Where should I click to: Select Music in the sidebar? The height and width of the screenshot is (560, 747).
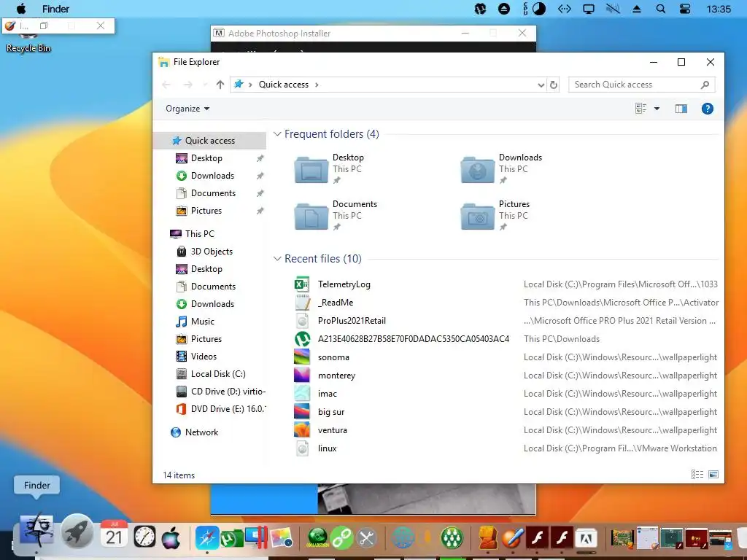203,322
